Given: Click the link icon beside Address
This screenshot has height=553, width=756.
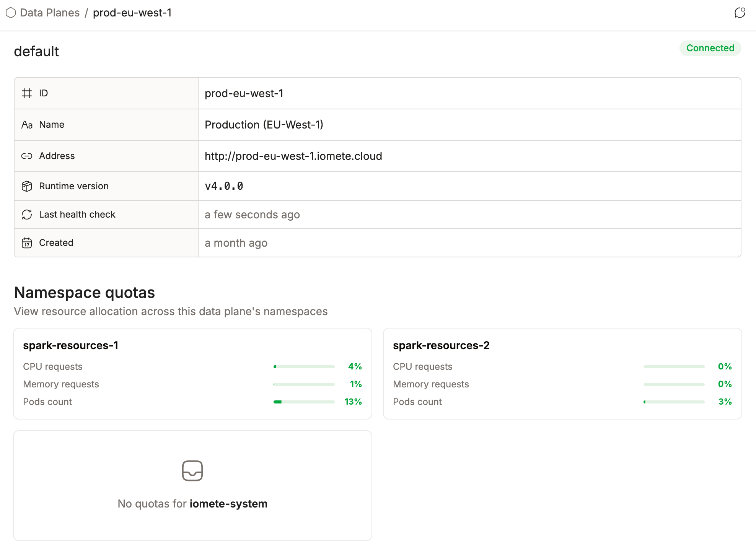Looking at the screenshot, I should pos(27,156).
